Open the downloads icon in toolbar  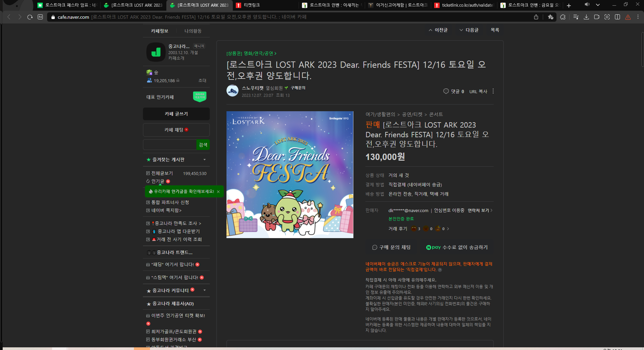tap(586, 17)
